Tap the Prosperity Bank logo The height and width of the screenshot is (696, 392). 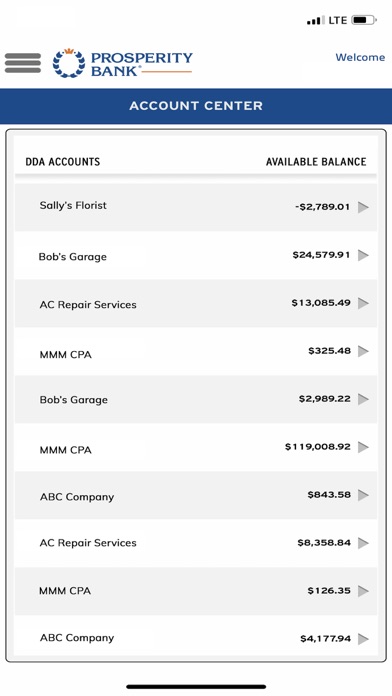[x=123, y=63]
